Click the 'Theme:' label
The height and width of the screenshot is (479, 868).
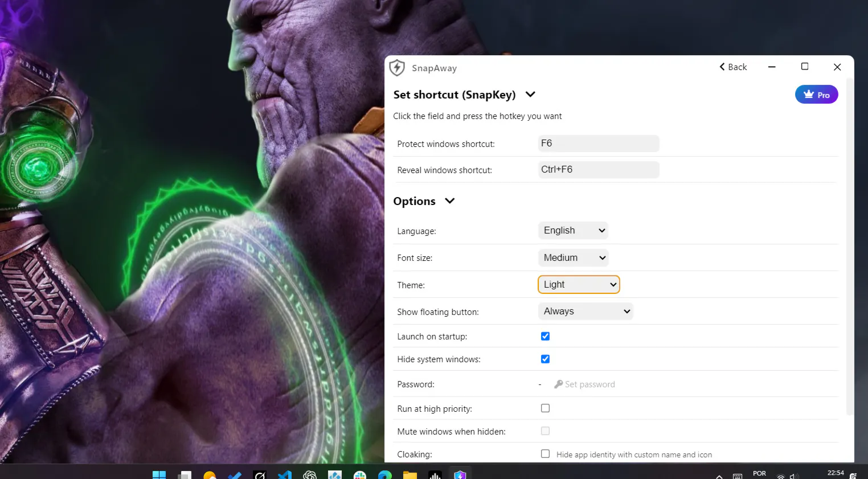coord(411,285)
